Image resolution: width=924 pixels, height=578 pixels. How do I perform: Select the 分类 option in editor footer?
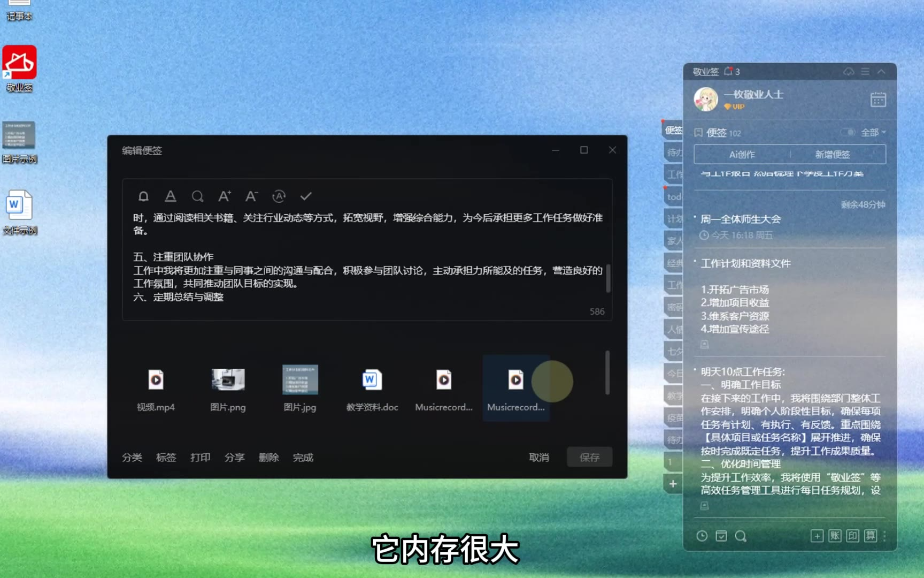(x=132, y=458)
